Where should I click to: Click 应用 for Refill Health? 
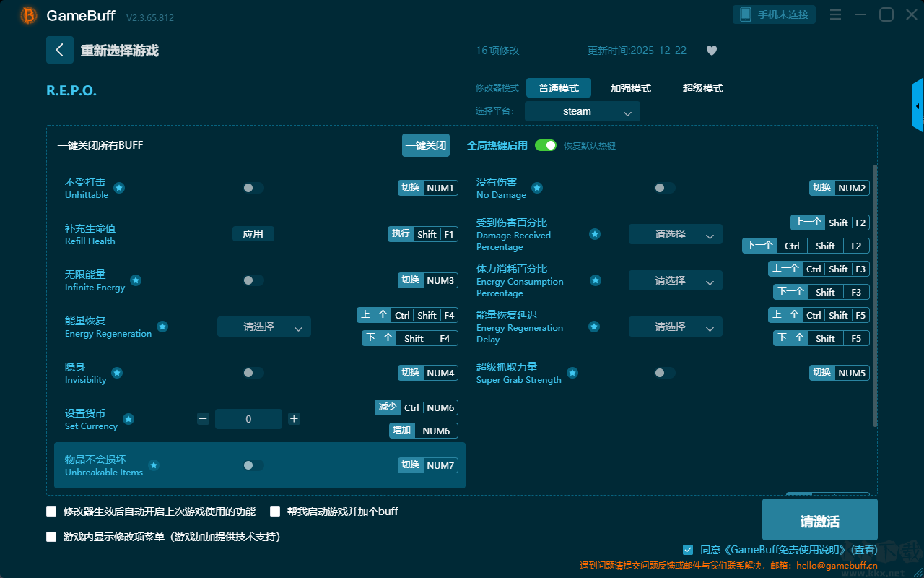coord(253,234)
